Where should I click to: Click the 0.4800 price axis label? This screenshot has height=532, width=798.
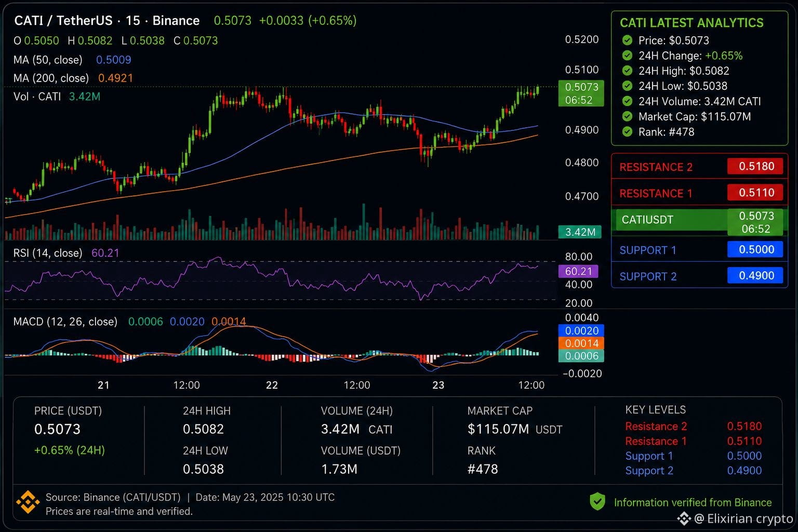click(x=582, y=163)
